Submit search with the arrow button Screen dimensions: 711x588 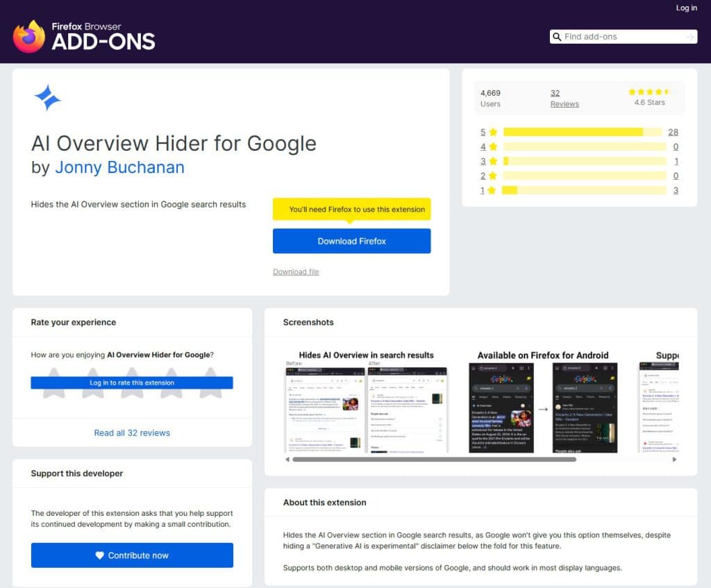coord(690,37)
